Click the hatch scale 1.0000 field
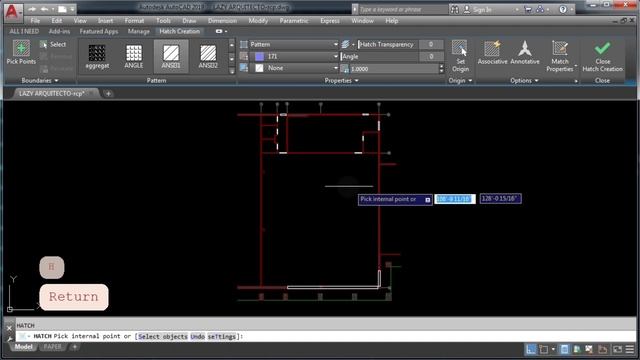The image size is (640, 360). (393, 69)
